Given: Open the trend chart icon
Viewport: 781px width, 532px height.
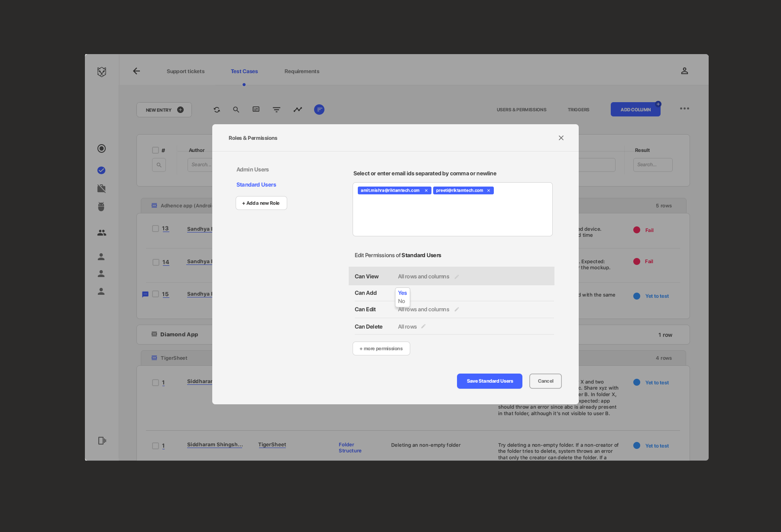Looking at the screenshot, I should pos(298,110).
